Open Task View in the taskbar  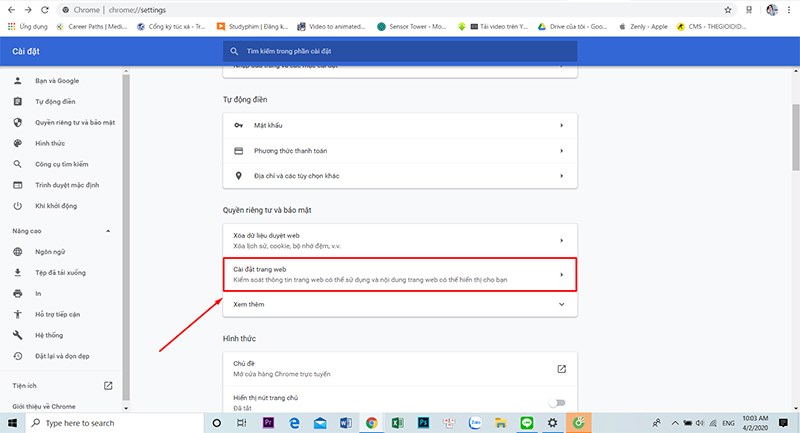242,423
